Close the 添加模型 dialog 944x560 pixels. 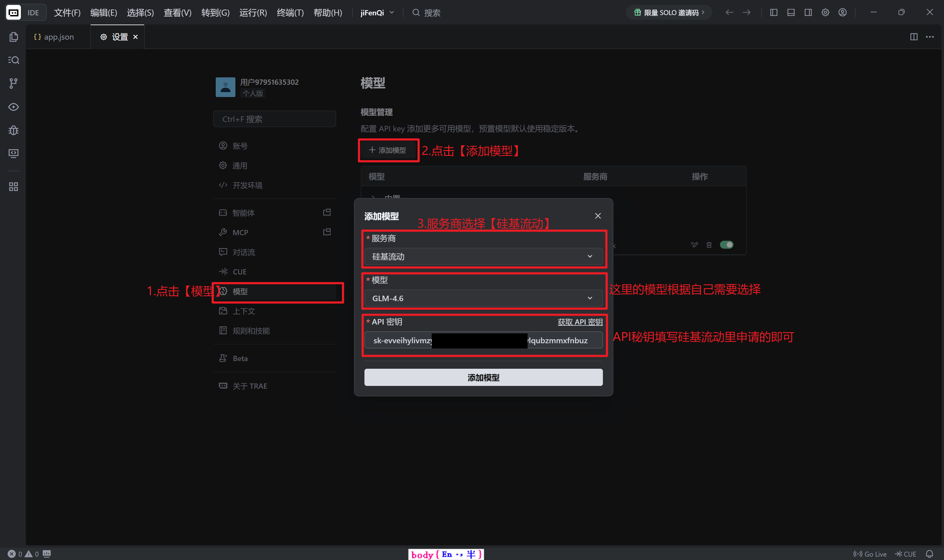click(x=598, y=216)
